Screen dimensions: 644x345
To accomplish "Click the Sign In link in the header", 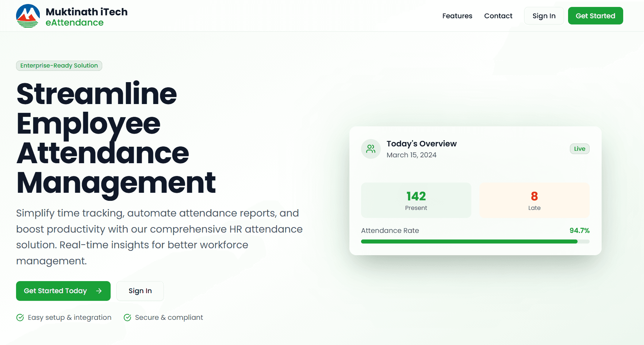I will pos(544,16).
